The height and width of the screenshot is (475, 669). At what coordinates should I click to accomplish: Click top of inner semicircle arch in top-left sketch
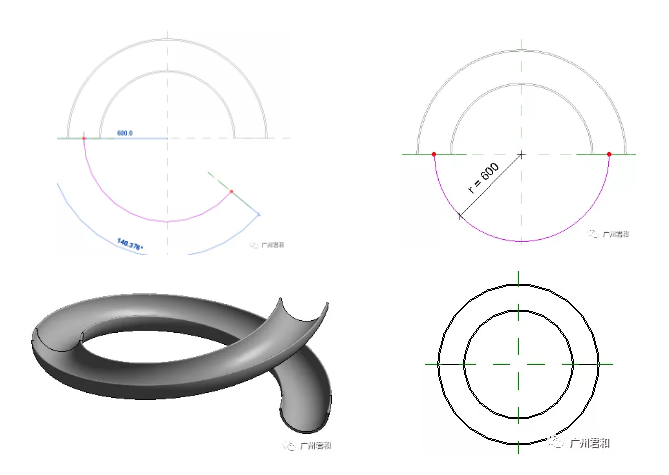(167, 72)
